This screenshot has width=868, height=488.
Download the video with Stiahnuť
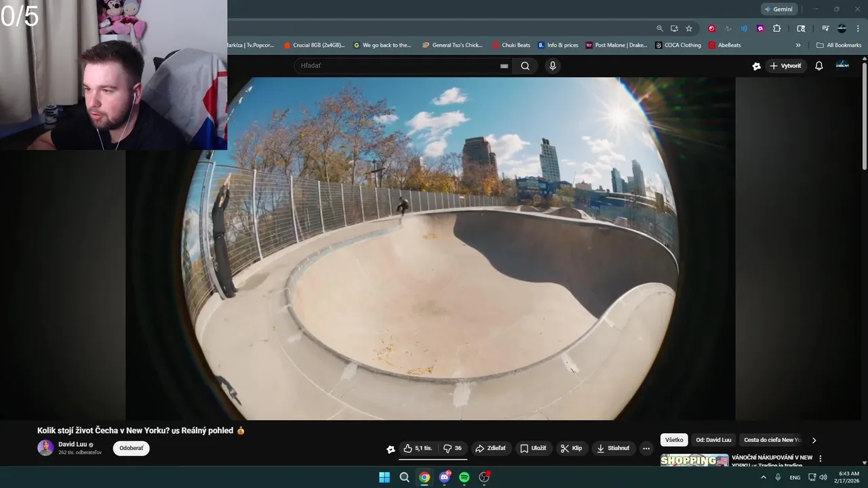(x=614, y=448)
